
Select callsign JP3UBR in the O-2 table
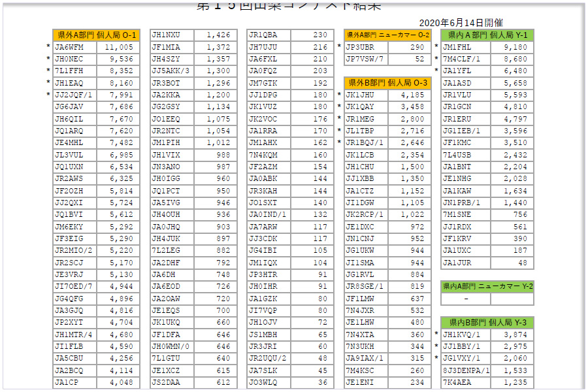click(x=360, y=47)
